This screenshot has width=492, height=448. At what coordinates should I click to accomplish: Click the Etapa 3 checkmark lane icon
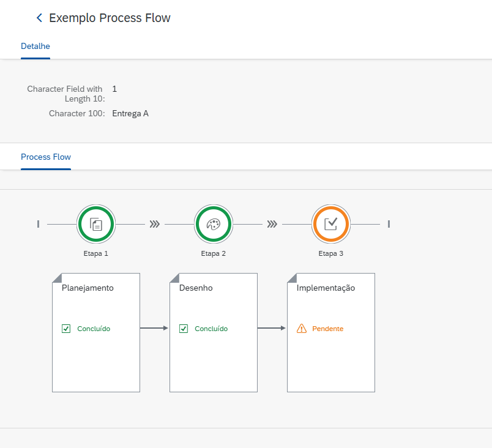click(331, 224)
